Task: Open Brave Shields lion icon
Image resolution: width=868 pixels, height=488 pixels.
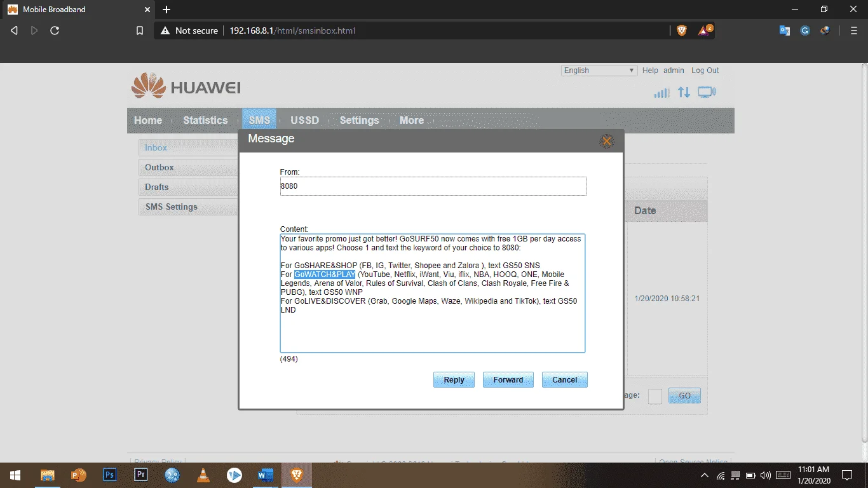Action: 682,30
